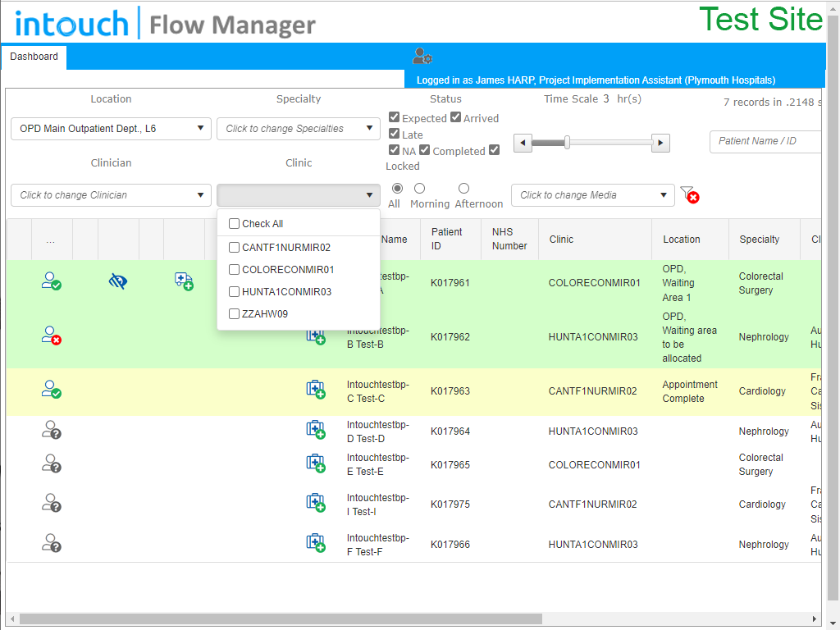Sort by Patient ID column header
This screenshot has width=840, height=630.
click(x=450, y=239)
